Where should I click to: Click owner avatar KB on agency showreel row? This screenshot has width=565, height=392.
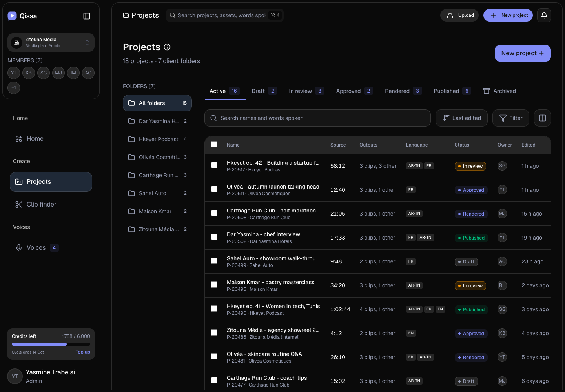click(x=502, y=333)
